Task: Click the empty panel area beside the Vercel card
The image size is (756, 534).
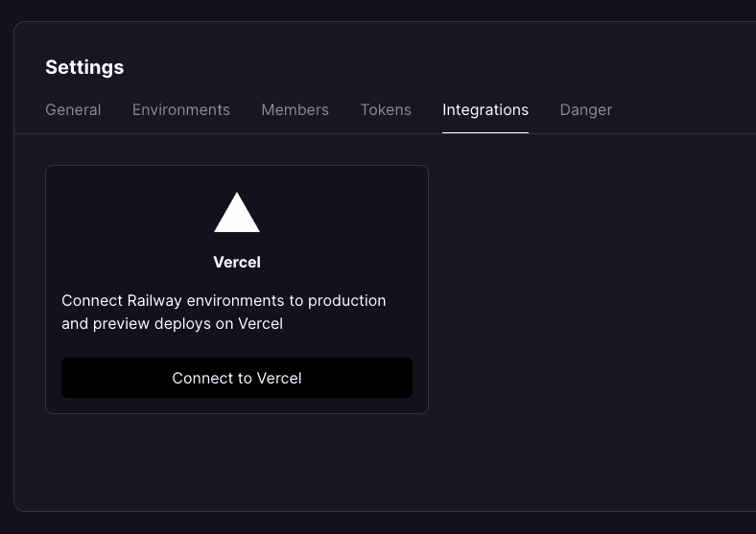Action: click(x=585, y=288)
